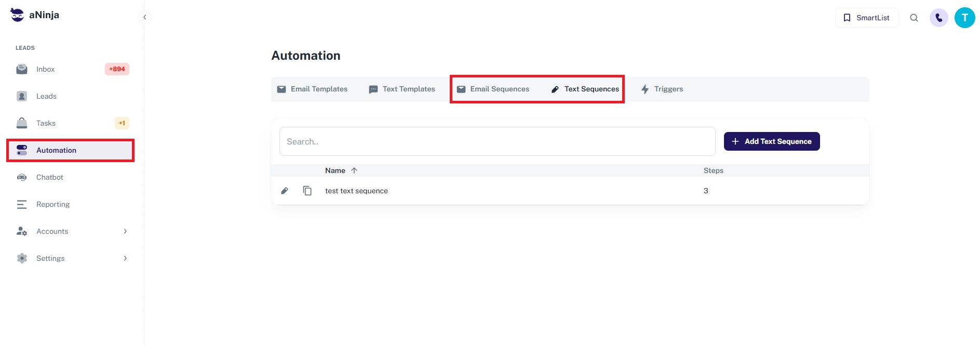
Task: Click the aNinja logo
Action: coord(35,15)
